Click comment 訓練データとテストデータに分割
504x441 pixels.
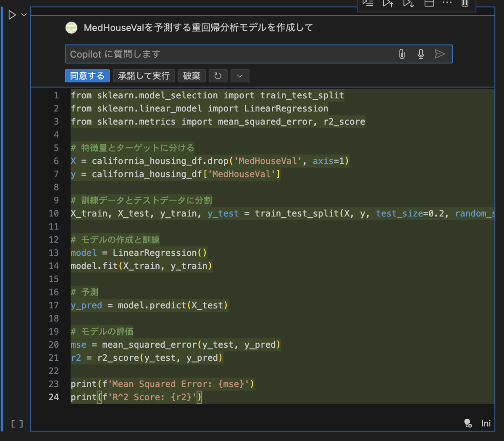(142, 201)
